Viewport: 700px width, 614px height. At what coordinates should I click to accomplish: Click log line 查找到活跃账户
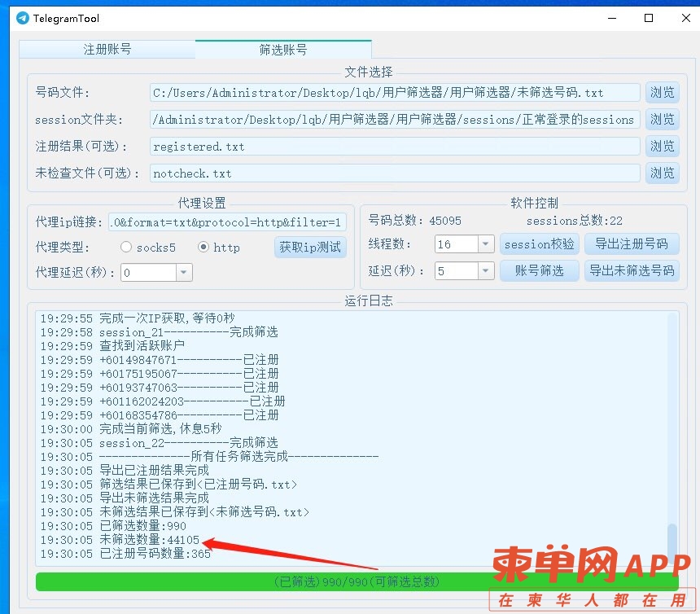point(112,346)
